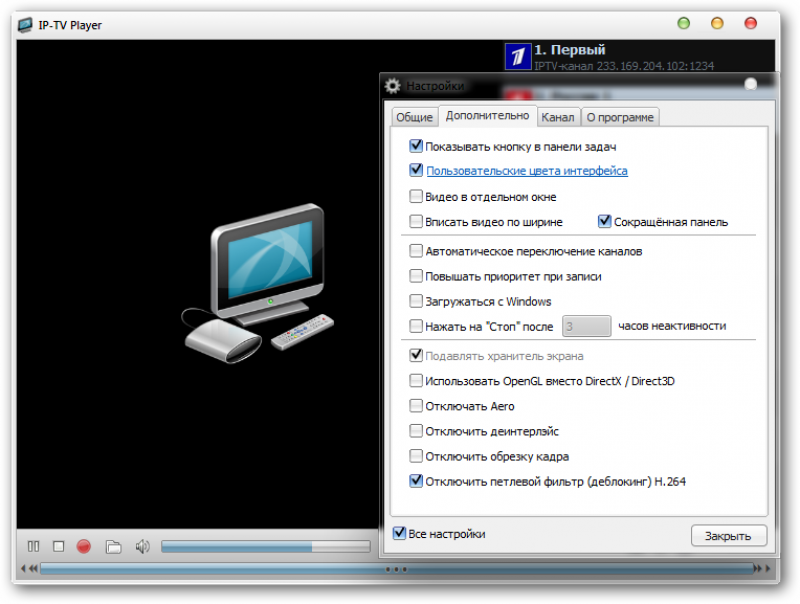Image resolution: width=800 pixels, height=604 pixels.
Task: Click the hours of inactivity input field
Action: pos(587,325)
